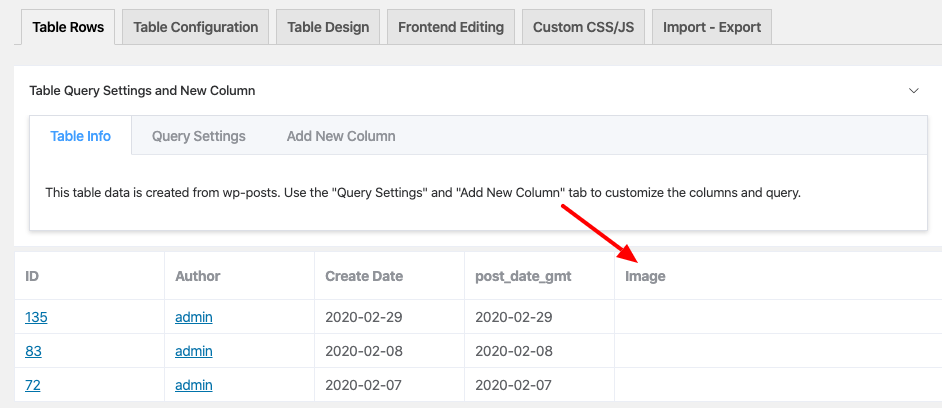Open the Add New Column sub-tab
942x408 pixels.
pyautogui.click(x=341, y=136)
